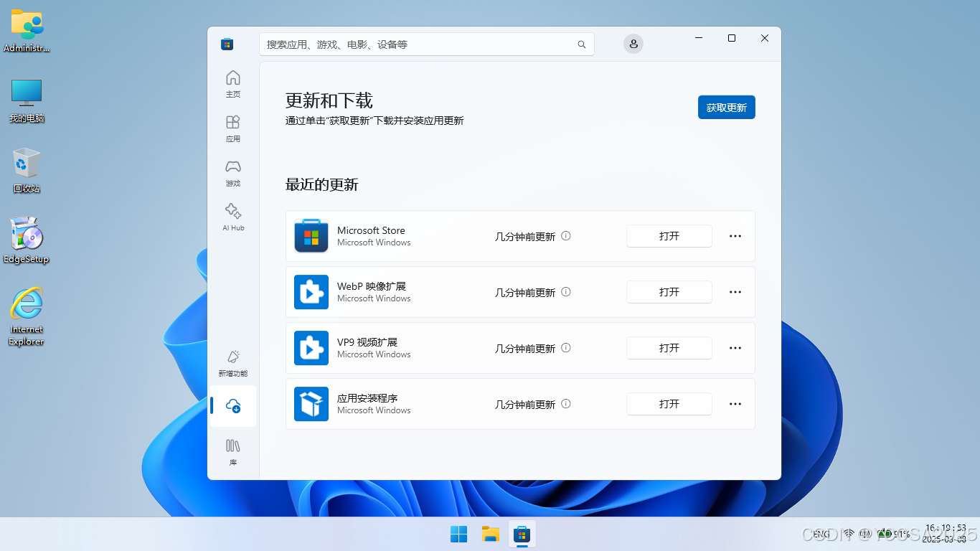
Task: Show update info icon for 应用安装程序 row
Action: 566,403
